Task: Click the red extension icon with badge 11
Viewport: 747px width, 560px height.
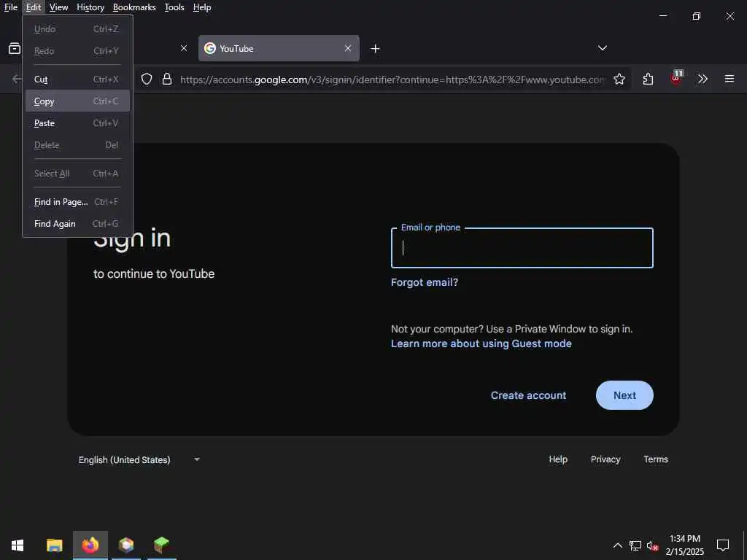Action: (x=676, y=77)
